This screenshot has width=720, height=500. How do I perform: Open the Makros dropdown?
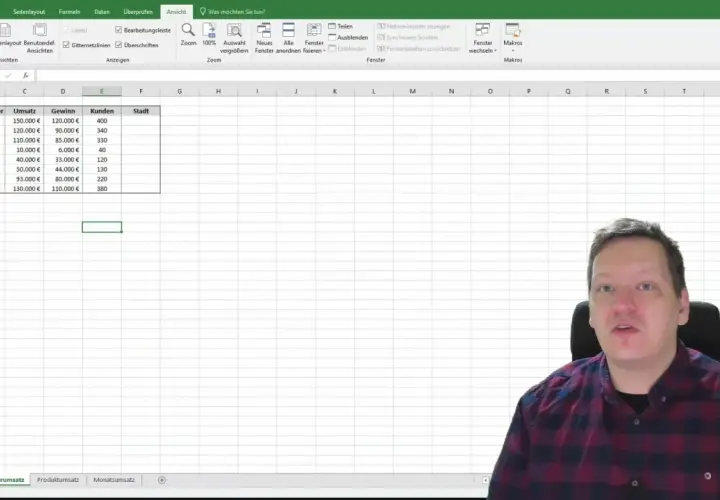pos(512,39)
